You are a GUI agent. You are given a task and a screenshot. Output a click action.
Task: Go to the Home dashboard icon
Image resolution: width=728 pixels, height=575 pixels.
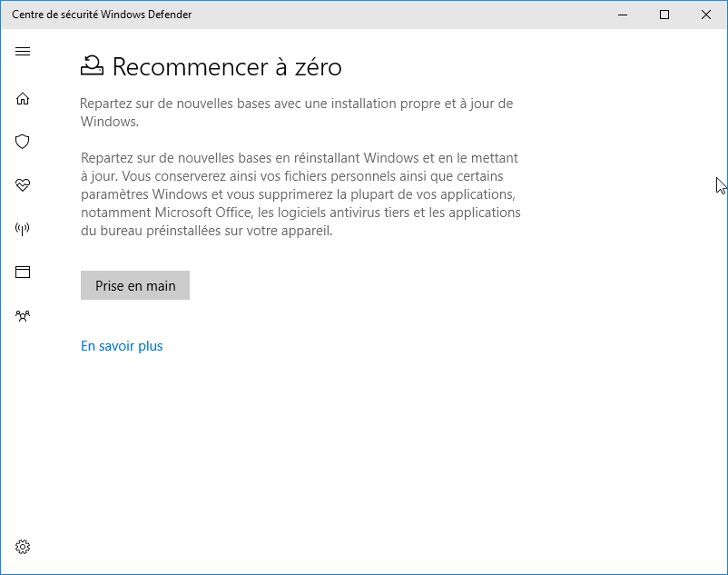23,98
